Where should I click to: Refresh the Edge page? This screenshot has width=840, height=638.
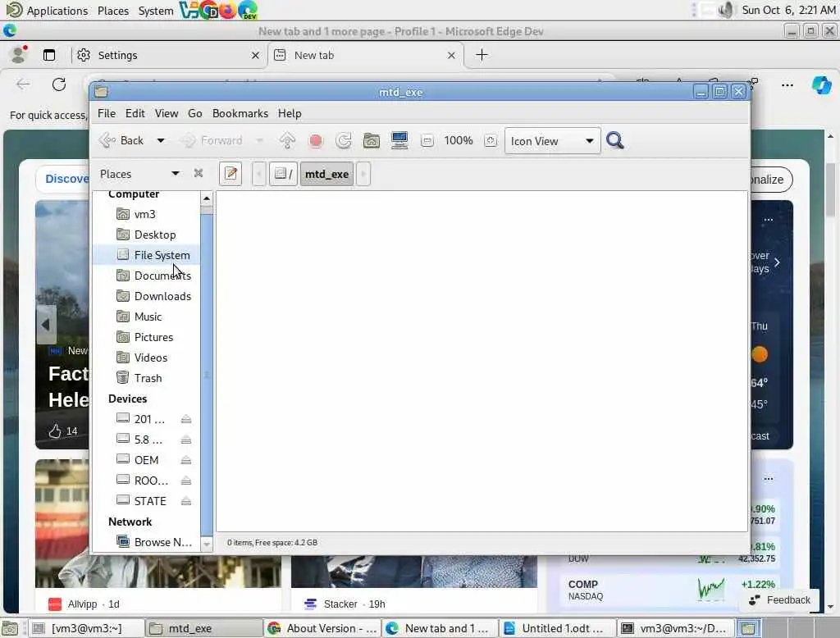[x=59, y=84]
